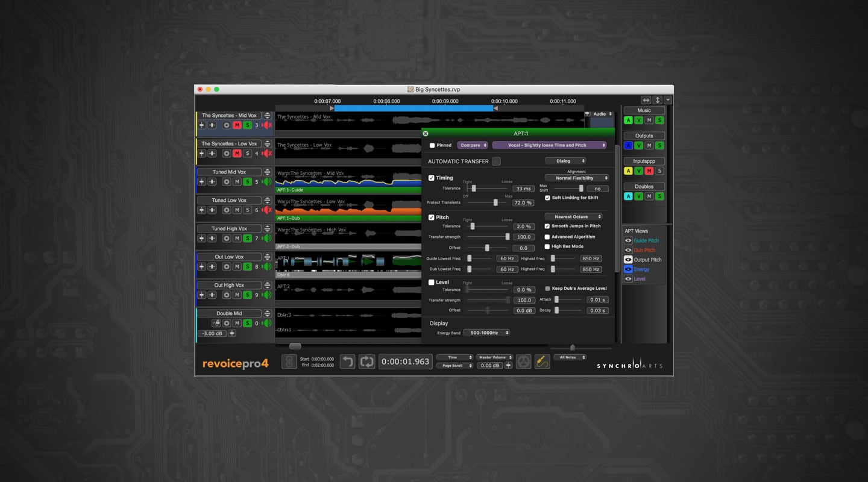Uncheck the Pitch checkbox
Screen dimensions: 868x482
coord(432,217)
